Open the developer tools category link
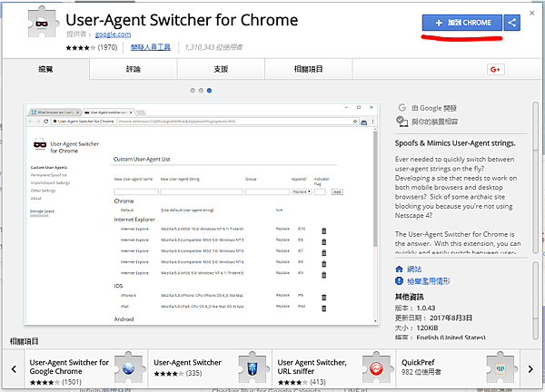 pyautogui.click(x=151, y=47)
